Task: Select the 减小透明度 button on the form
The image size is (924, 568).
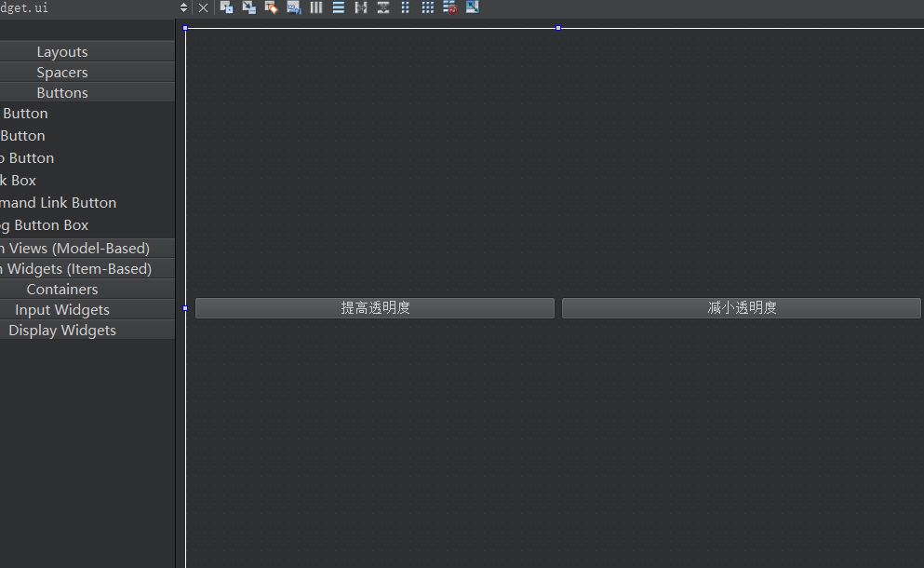Action: pyautogui.click(x=742, y=308)
